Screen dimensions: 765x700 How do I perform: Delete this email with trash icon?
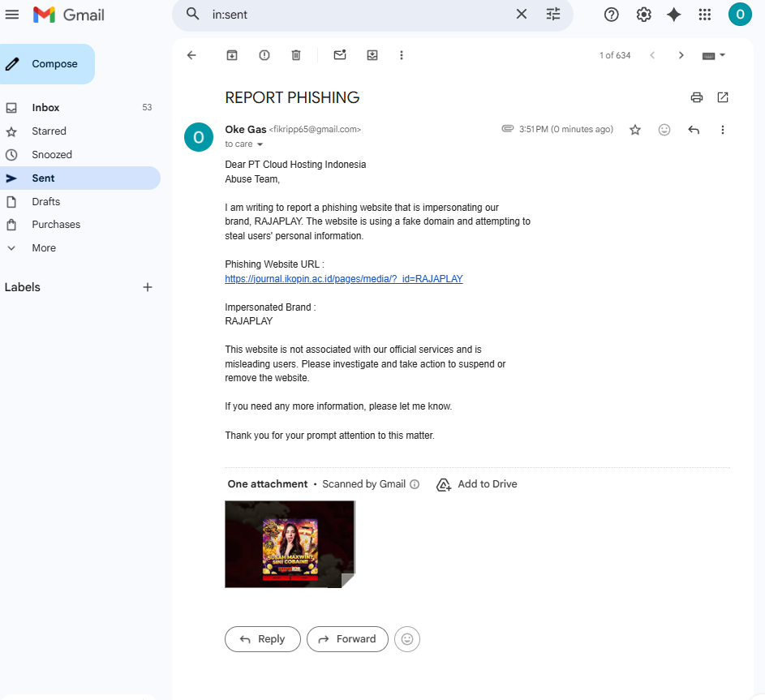[296, 55]
